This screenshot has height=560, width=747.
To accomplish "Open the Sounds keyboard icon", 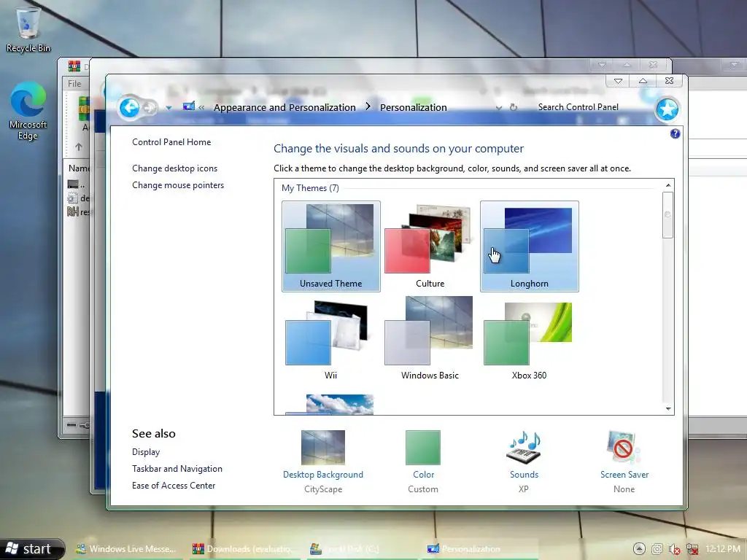I will pyautogui.click(x=524, y=447).
